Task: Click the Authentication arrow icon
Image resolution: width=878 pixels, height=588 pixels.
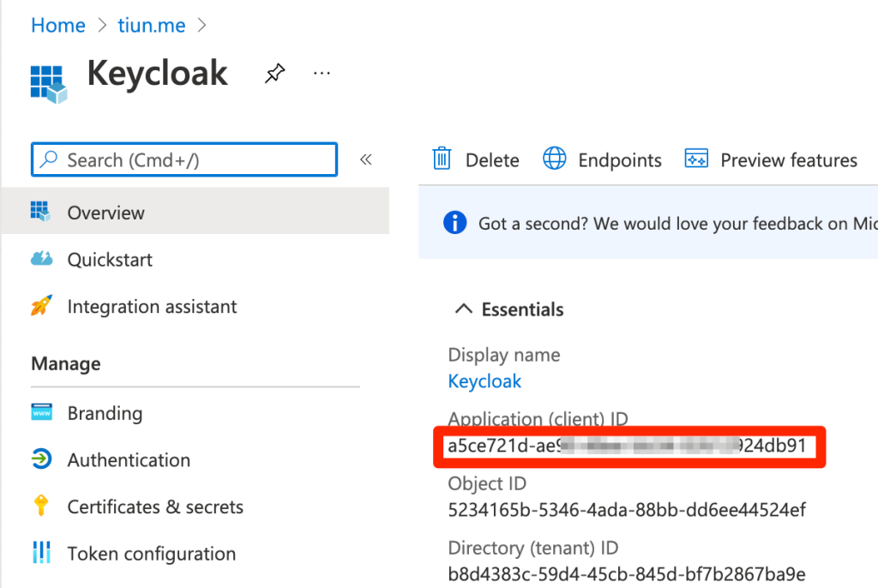Action: tap(41, 459)
